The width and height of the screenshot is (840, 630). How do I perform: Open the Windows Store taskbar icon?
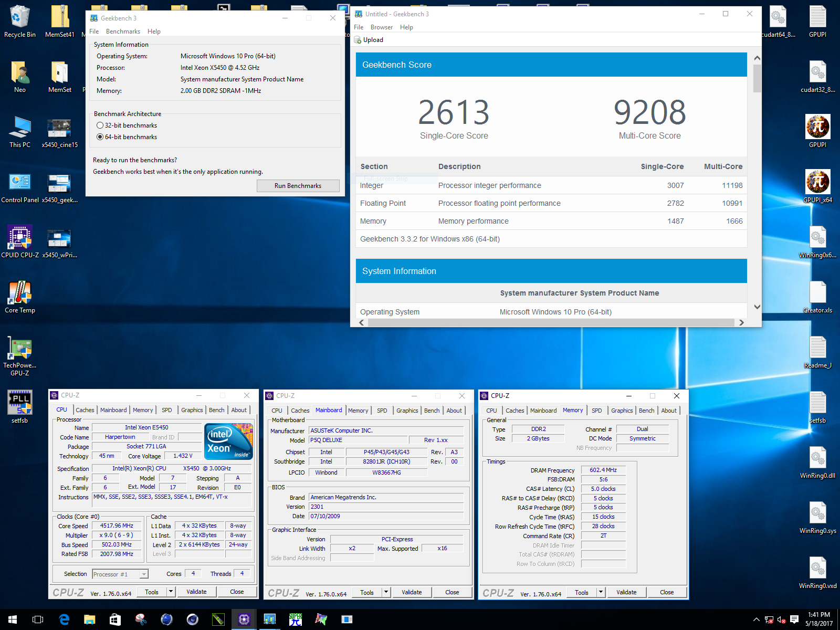pos(115,619)
